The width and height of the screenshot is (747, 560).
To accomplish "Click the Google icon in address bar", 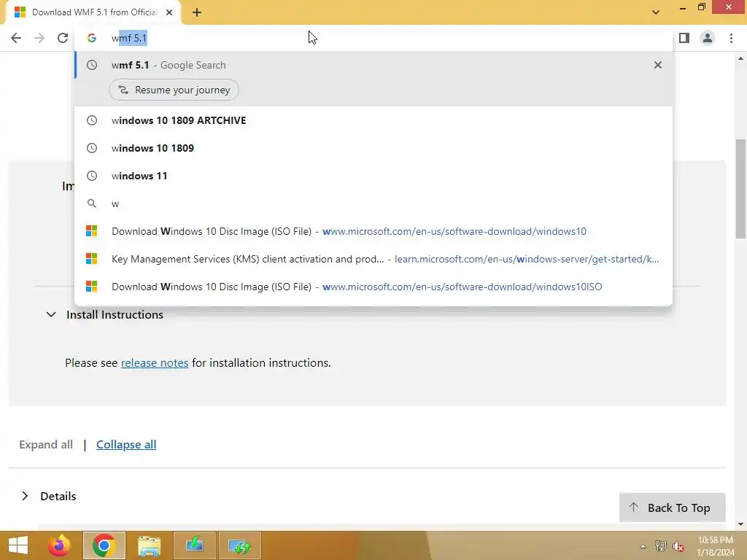I will tap(91, 38).
